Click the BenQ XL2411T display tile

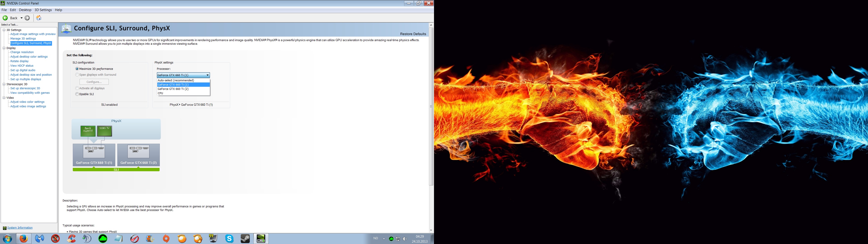(x=88, y=131)
